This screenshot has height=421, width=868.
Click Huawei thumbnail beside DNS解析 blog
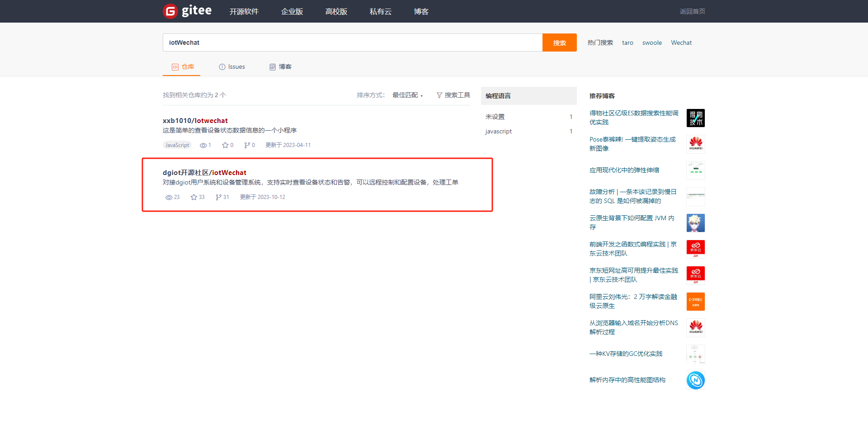pyautogui.click(x=696, y=328)
